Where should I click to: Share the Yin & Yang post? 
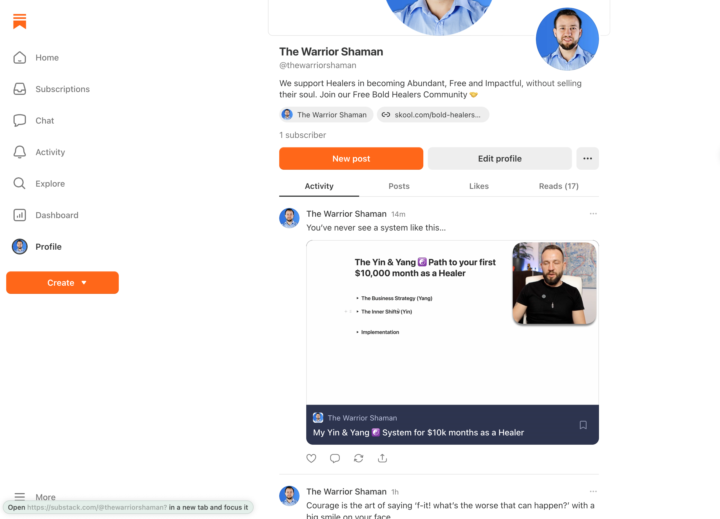(382, 458)
